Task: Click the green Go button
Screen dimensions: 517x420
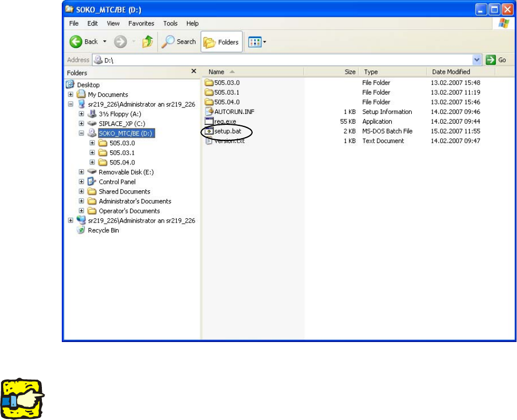Action: [x=496, y=60]
